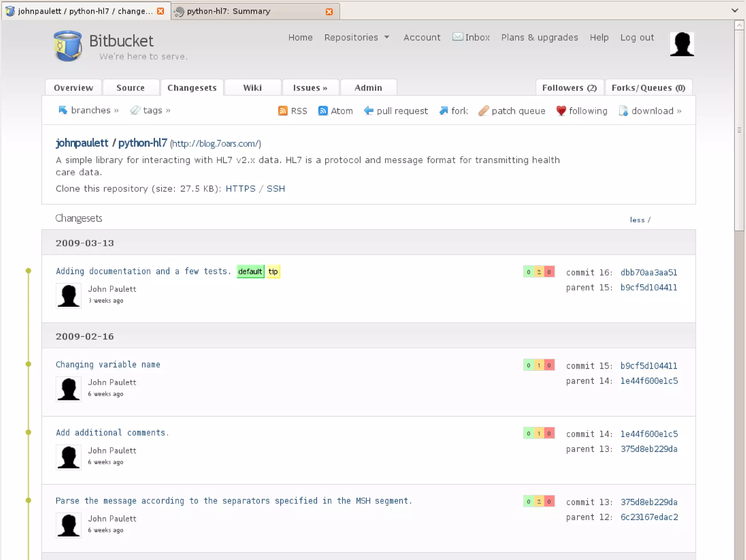This screenshot has width=746, height=560.
Task: Open the Help link
Action: tap(599, 38)
